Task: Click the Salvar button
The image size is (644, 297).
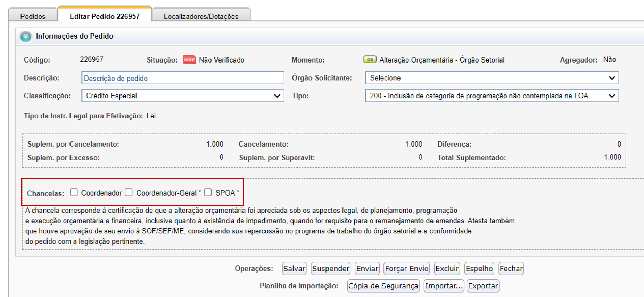Action: coord(294,269)
